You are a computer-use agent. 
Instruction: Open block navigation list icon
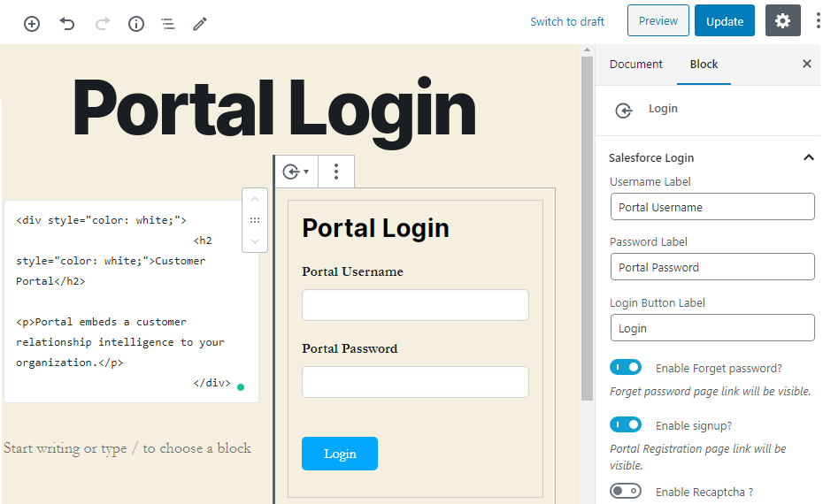click(168, 24)
